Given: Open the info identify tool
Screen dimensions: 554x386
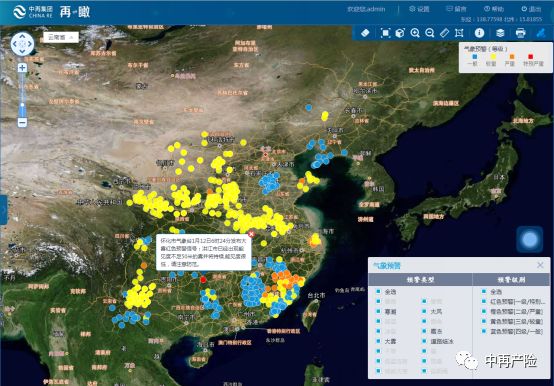Looking at the screenshot, I should (479, 33).
